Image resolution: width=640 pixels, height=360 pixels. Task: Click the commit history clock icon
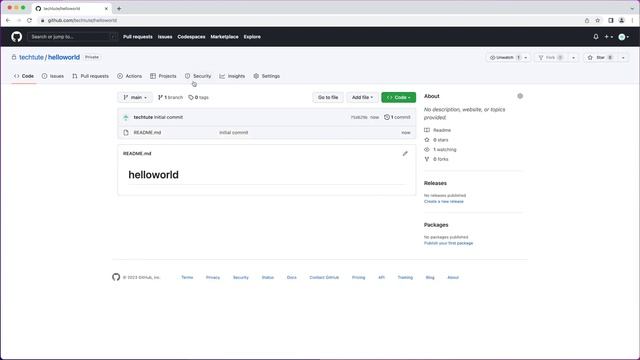coord(387,117)
